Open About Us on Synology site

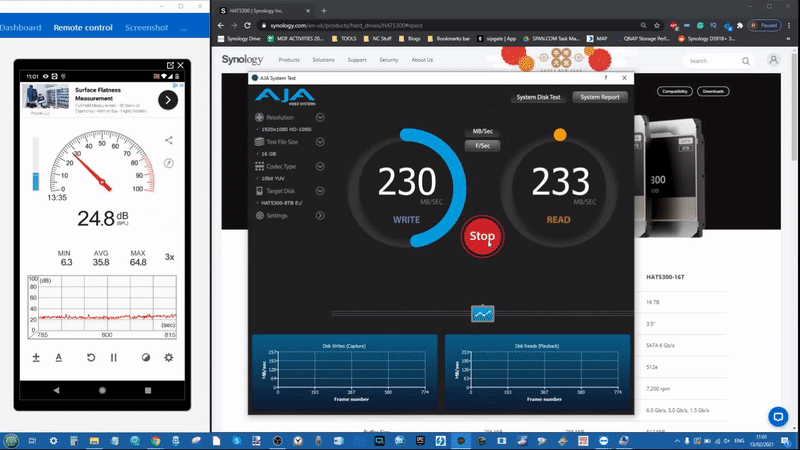422,60
